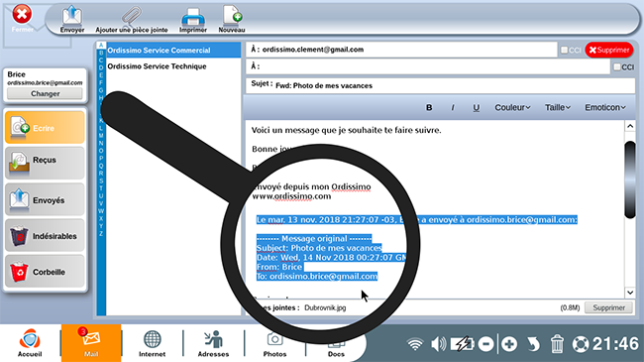Open Adresses contacts in the bottom bar

213,343
